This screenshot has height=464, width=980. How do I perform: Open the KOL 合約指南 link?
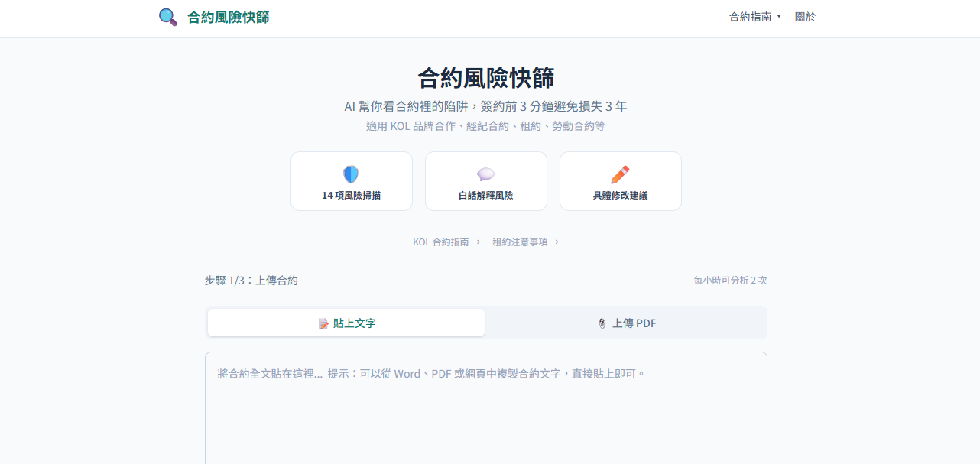coord(446,242)
